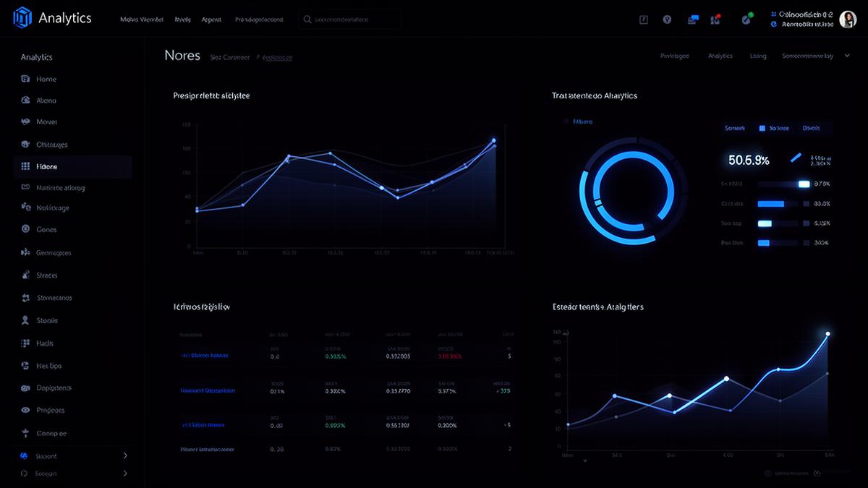
Task: Click the Analytics heading in the sidebar
Action: tap(36, 57)
